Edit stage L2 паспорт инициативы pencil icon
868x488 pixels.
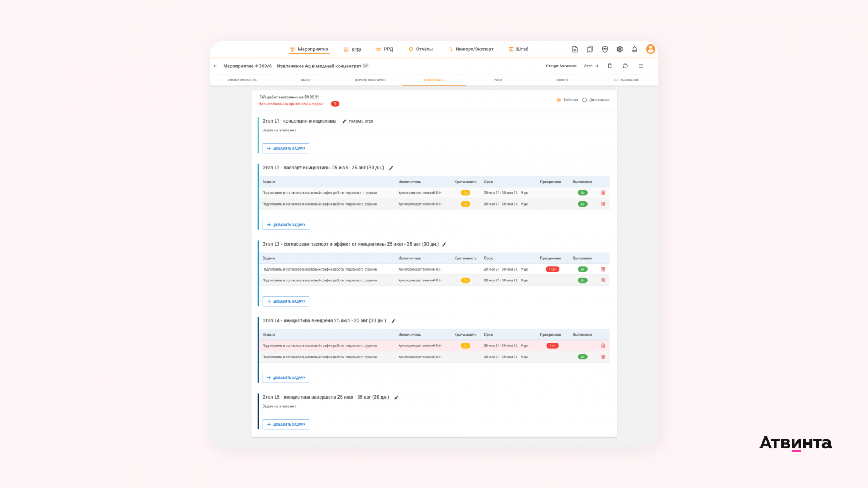[391, 168]
